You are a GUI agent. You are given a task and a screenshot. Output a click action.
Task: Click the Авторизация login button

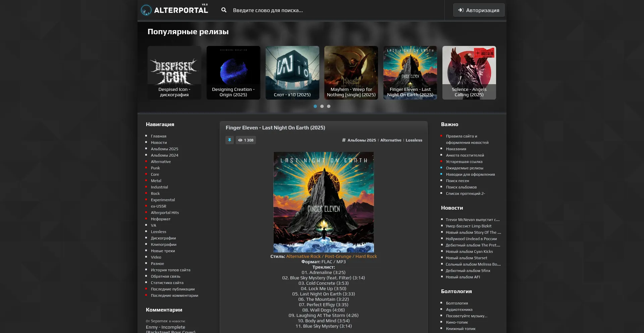(x=479, y=10)
